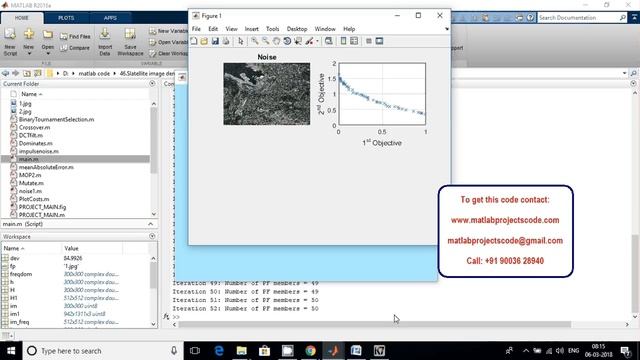The image size is (640, 360).
Task: Select the Data Cursor tool
Action: pyautogui.click(x=298, y=41)
